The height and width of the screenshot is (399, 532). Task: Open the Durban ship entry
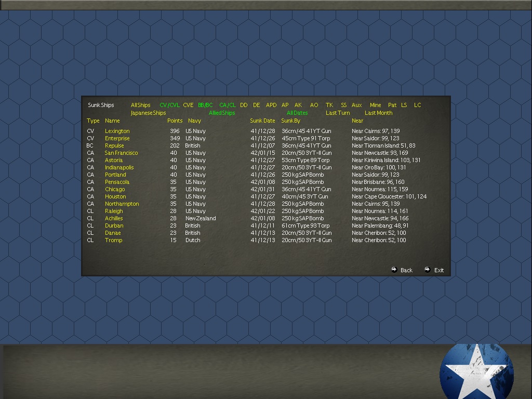(114, 225)
